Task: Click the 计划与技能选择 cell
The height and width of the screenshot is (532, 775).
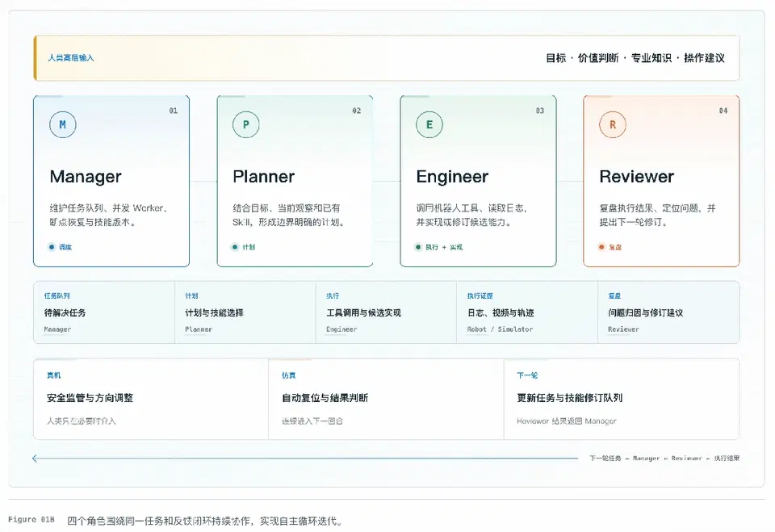Action: click(x=215, y=312)
